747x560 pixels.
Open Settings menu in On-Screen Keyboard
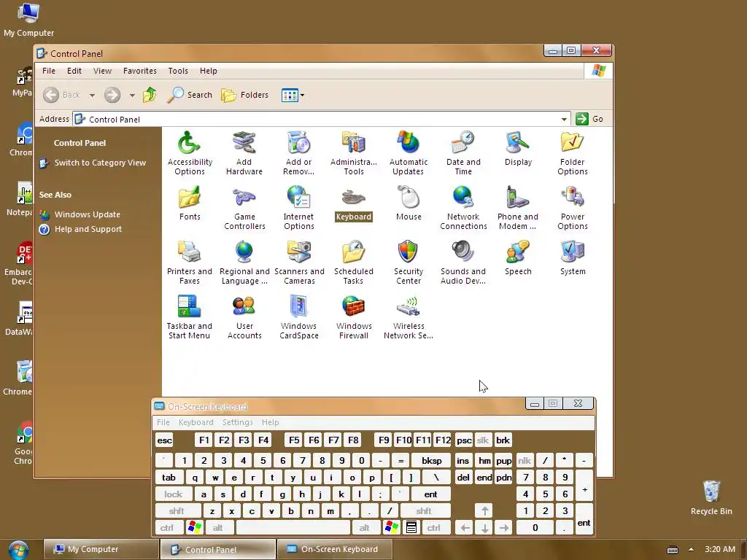point(237,422)
